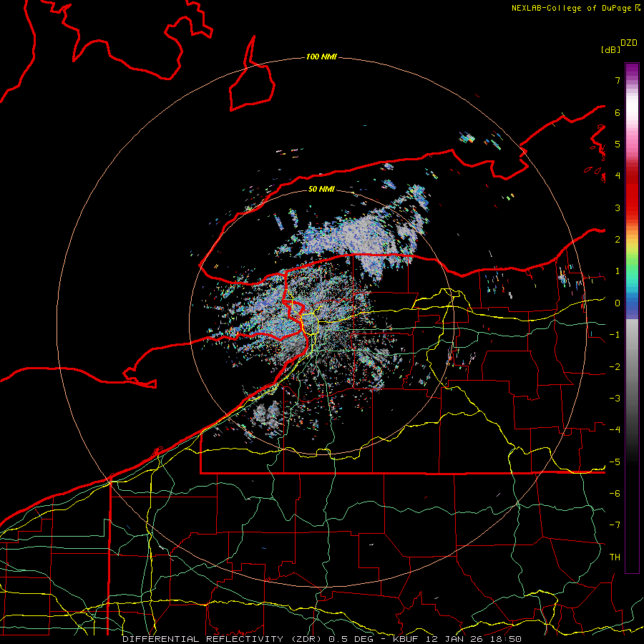Click the ZDR color scale bar

[632, 318]
